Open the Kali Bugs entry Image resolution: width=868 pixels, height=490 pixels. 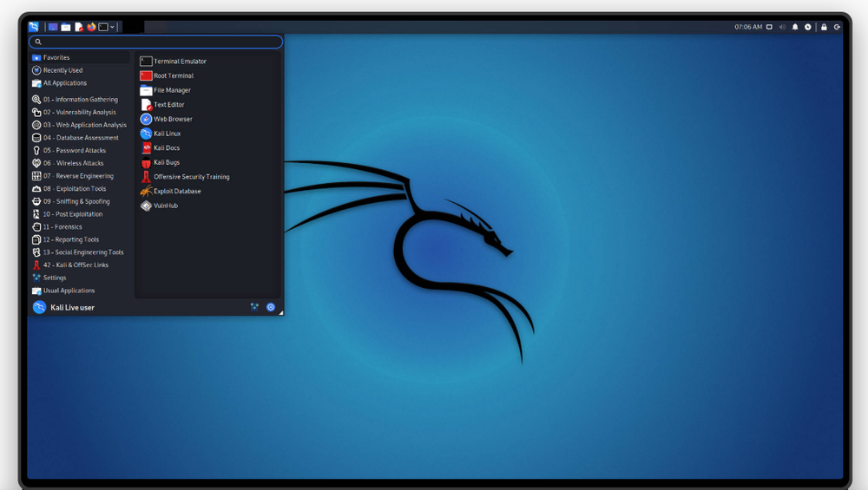click(x=208, y=162)
